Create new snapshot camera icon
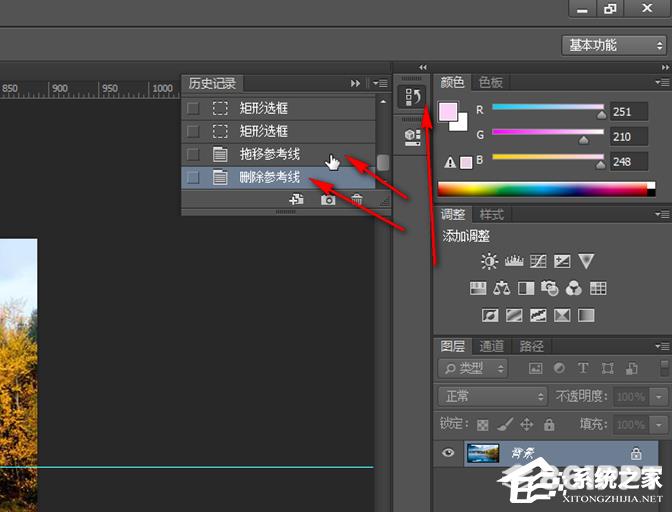 (328, 200)
